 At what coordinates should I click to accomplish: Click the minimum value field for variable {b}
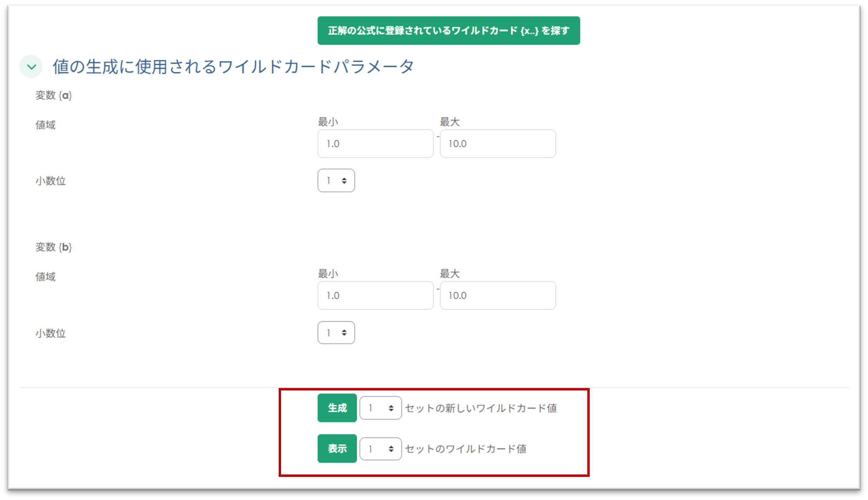click(375, 295)
